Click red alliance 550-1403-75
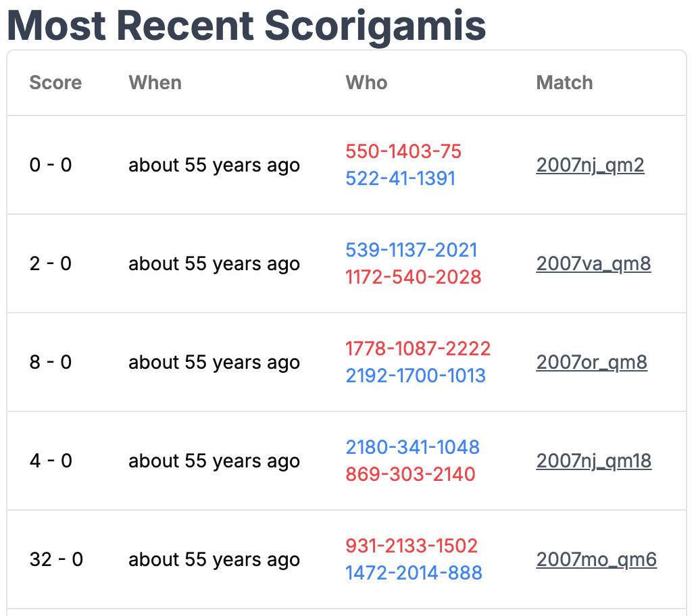Screen dimensions: 696x616 coord(403,151)
